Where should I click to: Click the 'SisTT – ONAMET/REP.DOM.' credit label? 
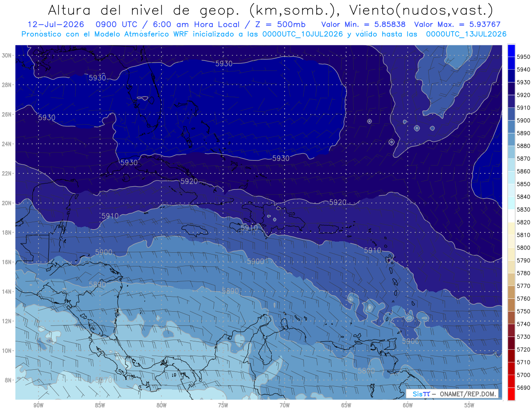(x=452, y=394)
